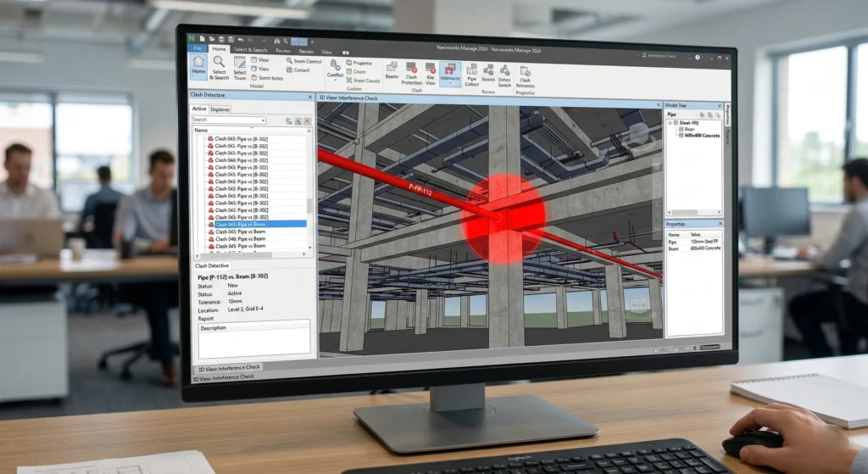Select the highlighted Clash 043: Pipe vs Beam row
The width and height of the screenshot is (868, 474).
[x=256, y=224]
